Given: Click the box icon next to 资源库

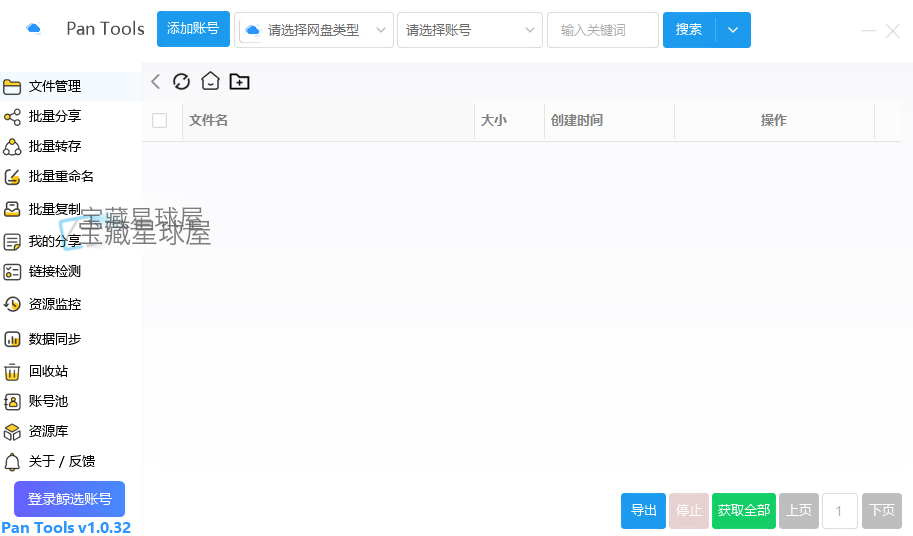Looking at the screenshot, I should [12, 432].
